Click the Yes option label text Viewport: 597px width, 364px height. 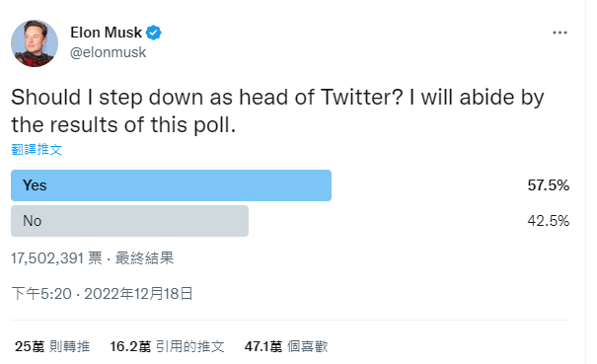pos(35,185)
